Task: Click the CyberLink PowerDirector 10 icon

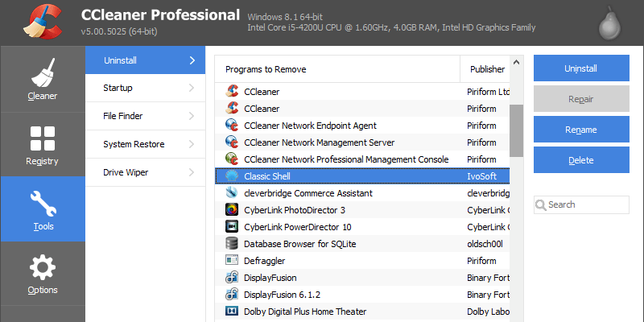Action: (232, 227)
